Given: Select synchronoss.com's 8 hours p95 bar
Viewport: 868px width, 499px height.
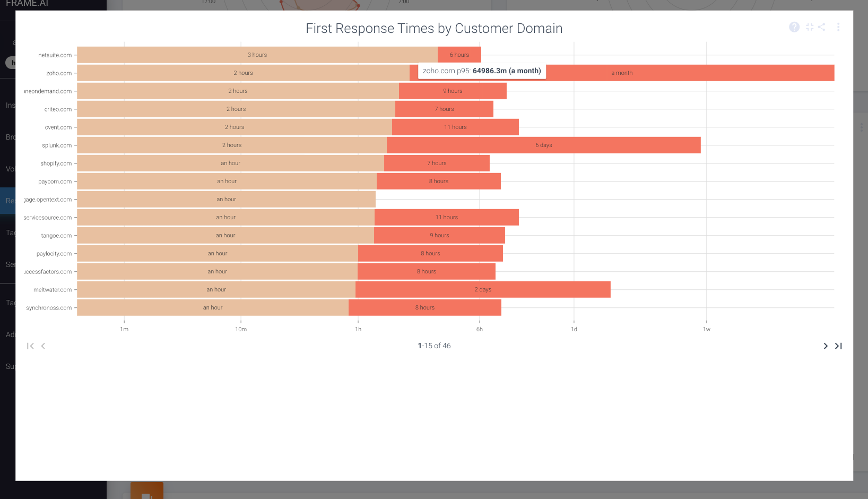Looking at the screenshot, I should click(425, 307).
